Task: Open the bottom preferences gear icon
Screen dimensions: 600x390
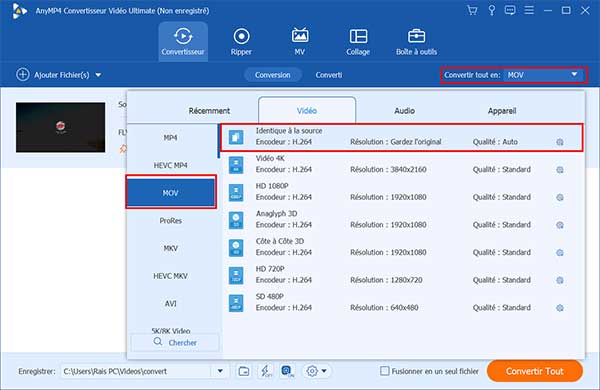Action: (x=312, y=371)
